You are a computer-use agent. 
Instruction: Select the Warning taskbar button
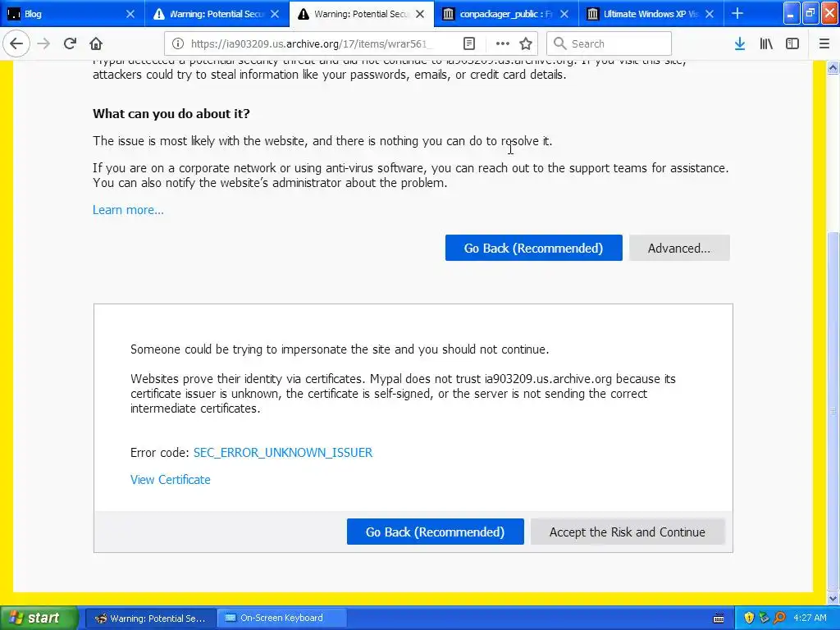[x=151, y=619]
